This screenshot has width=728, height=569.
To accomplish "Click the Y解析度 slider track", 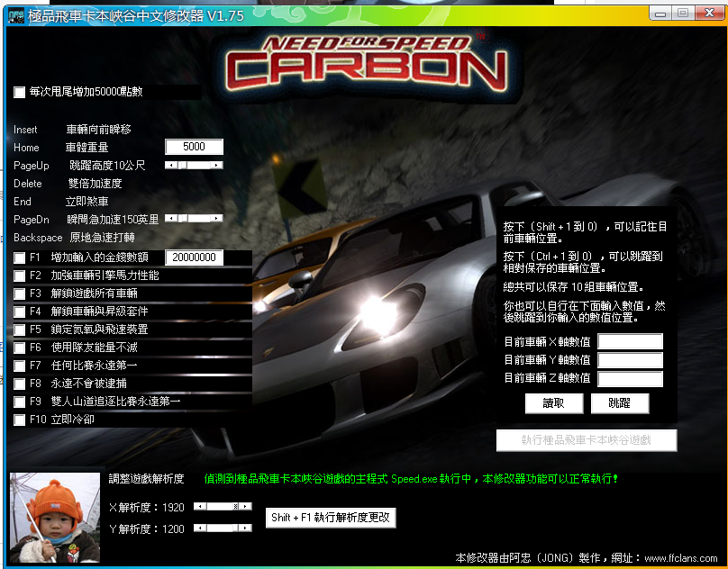I will [x=223, y=528].
